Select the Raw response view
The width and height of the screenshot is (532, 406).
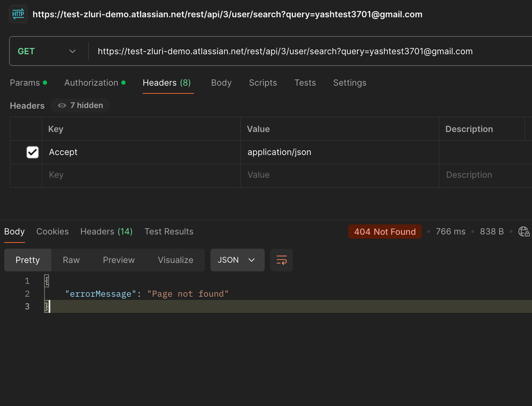(71, 260)
